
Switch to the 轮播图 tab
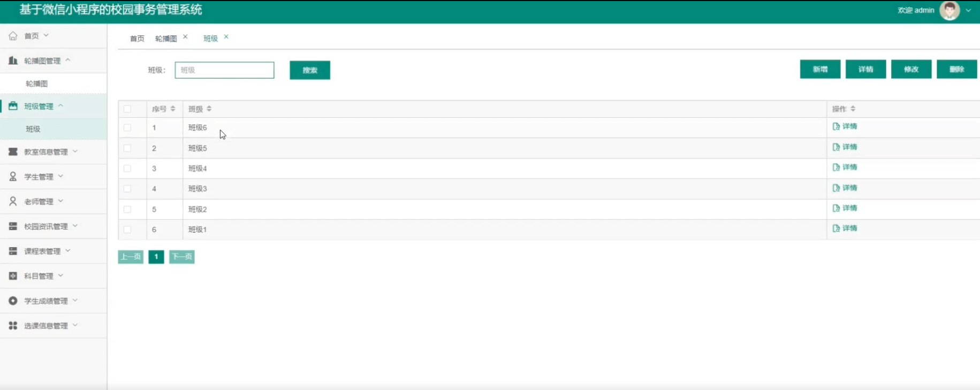tap(166, 39)
